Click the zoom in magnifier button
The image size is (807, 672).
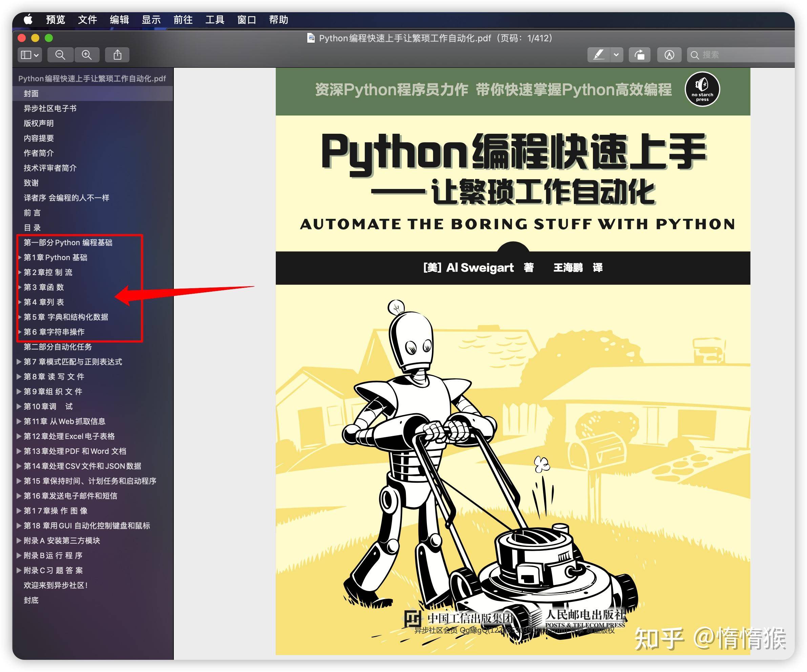(x=87, y=55)
